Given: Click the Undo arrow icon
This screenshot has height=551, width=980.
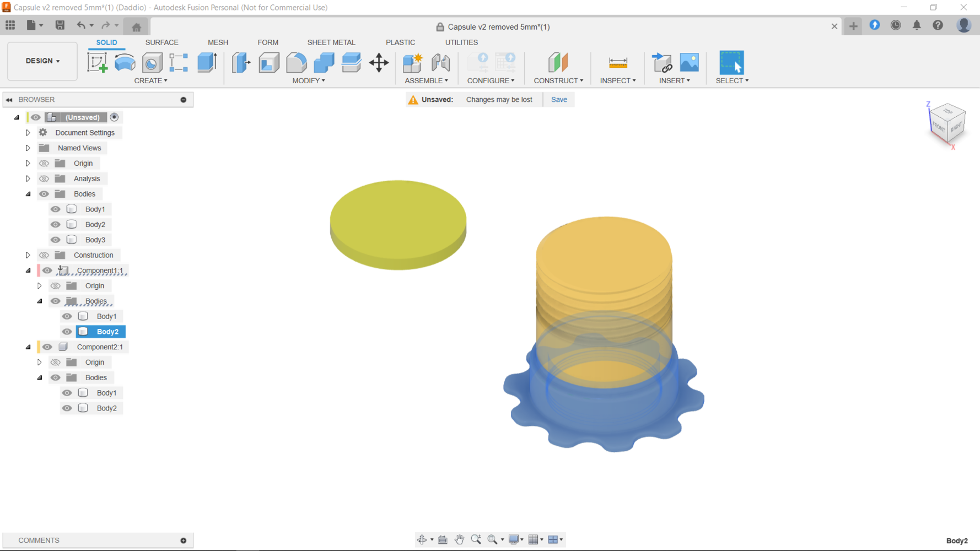Looking at the screenshot, I should pos(81,25).
